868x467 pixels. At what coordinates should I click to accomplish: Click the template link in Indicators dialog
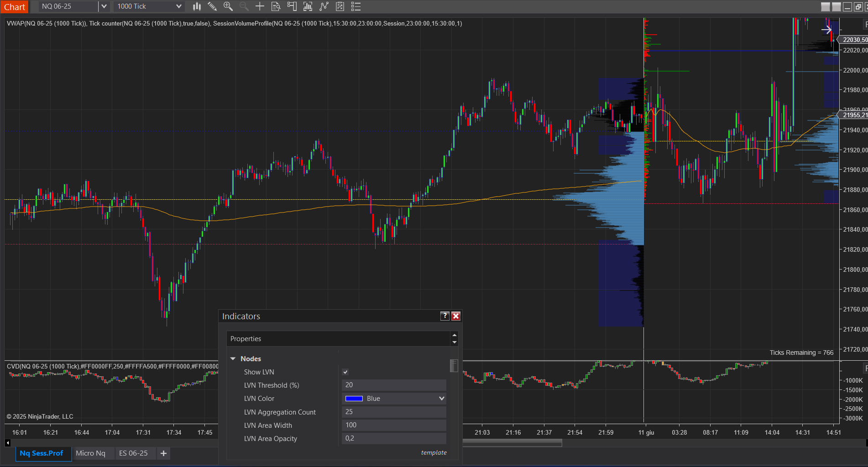(x=434, y=452)
